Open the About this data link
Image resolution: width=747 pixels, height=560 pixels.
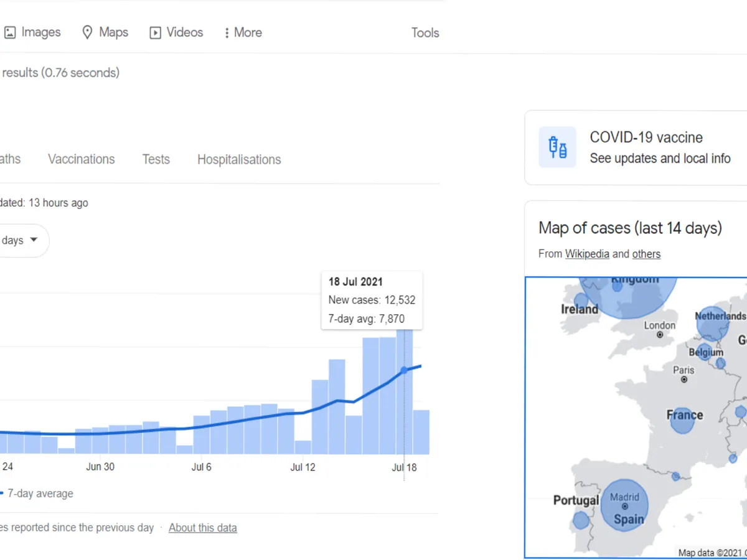[x=202, y=528]
